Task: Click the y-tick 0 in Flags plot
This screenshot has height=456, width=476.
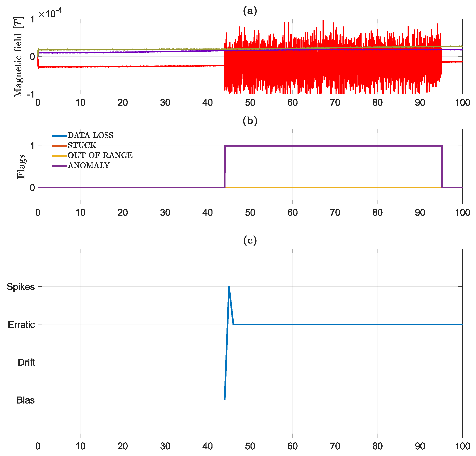Action: tap(32, 188)
